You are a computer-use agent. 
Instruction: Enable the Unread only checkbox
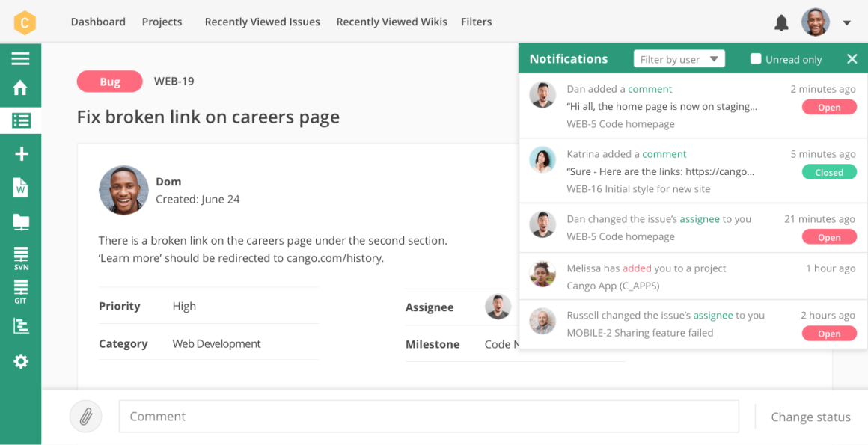coord(756,59)
